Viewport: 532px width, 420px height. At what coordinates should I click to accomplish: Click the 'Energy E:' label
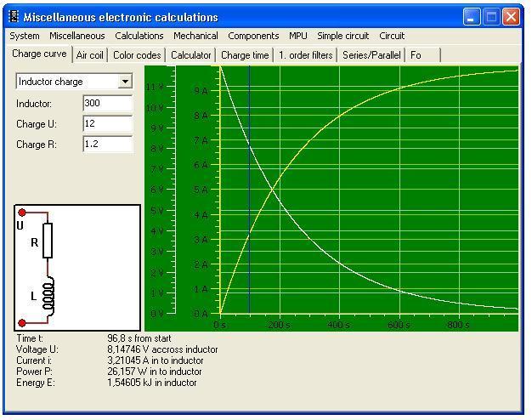coord(36,383)
